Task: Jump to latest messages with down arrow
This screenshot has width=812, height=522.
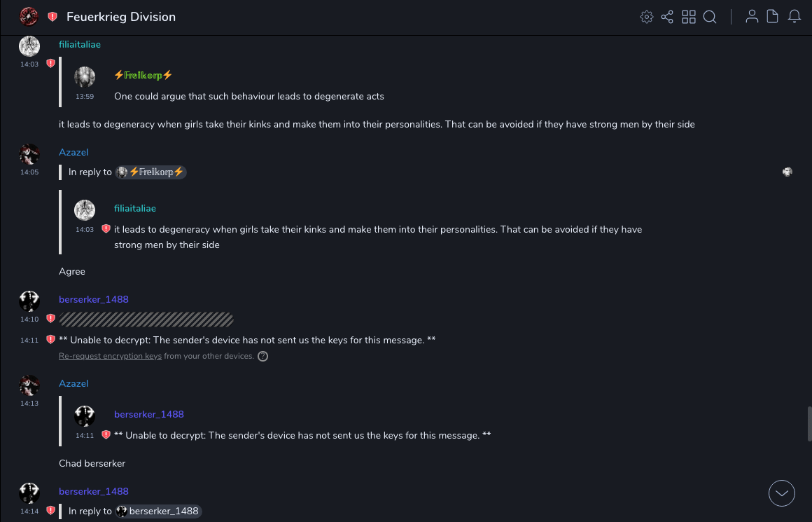Action: click(x=782, y=493)
